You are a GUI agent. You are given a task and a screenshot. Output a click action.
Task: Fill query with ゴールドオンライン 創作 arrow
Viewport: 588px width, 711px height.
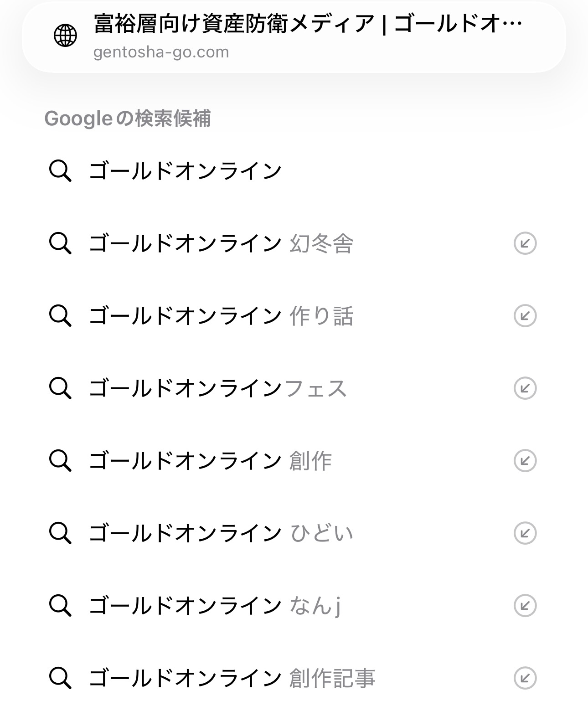pos(525,461)
